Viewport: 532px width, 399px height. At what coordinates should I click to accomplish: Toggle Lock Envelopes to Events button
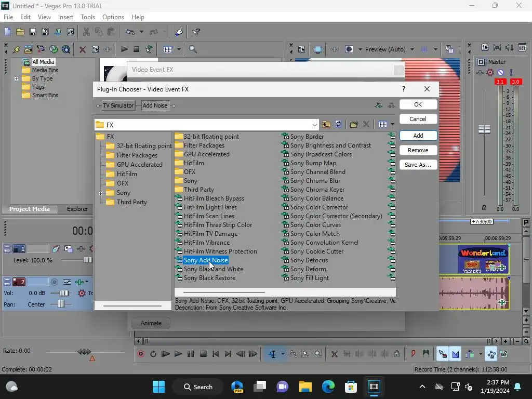[491, 354]
